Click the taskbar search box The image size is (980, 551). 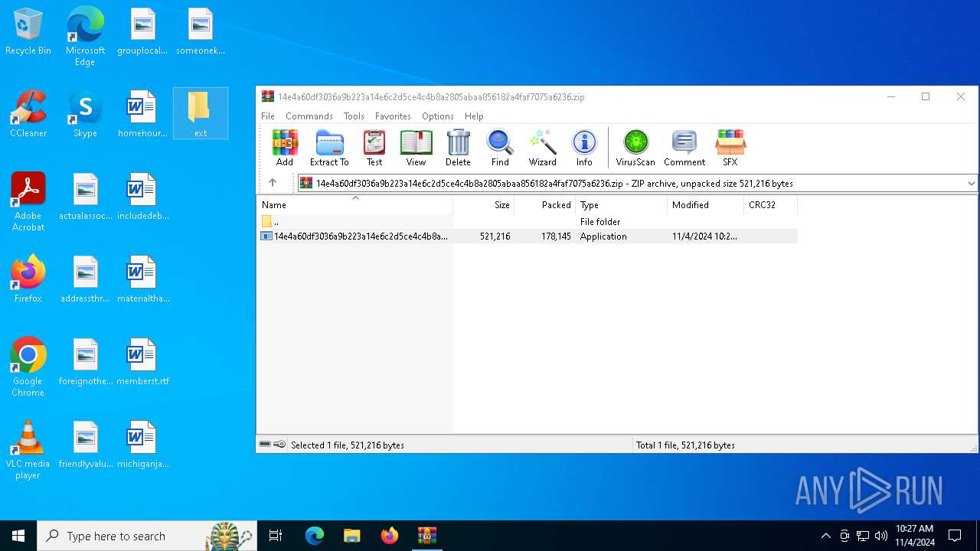pyautogui.click(x=147, y=536)
